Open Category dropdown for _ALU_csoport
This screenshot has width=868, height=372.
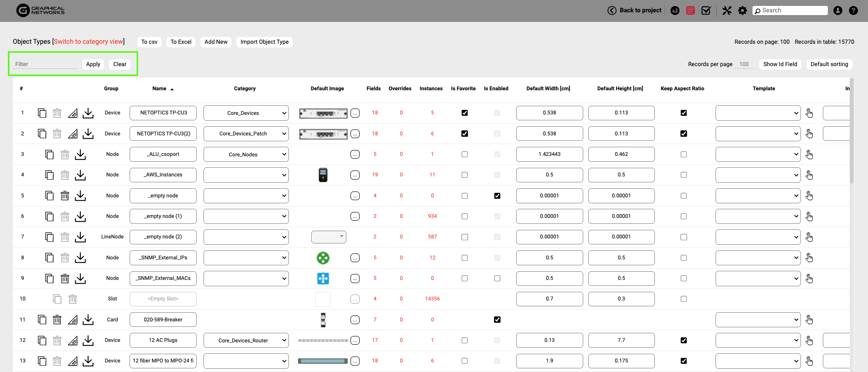tap(246, 155)
